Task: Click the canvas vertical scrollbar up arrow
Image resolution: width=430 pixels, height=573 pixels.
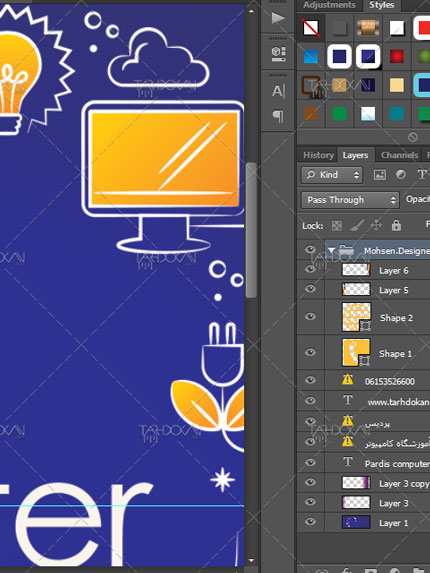Action: coord(251,11)
